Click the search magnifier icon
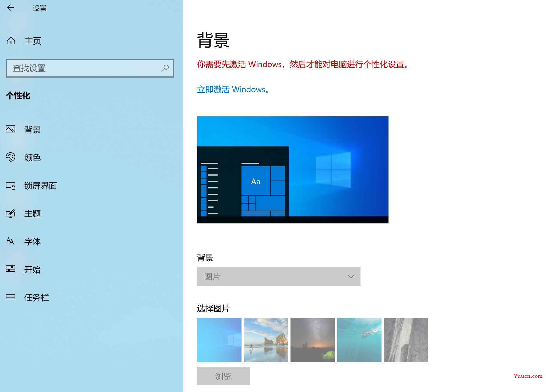The width and height of the screenshot is (546, 392). [x=165, y=68]
